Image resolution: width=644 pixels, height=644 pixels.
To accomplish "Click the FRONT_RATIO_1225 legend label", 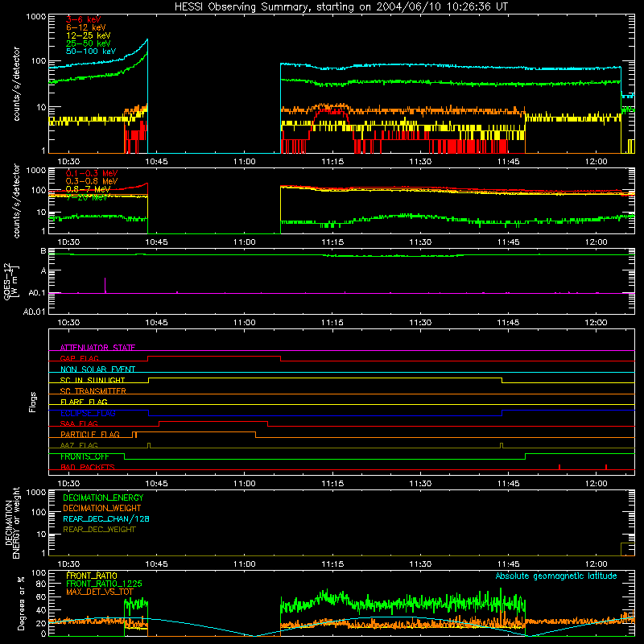I will [x=104, y=584].
